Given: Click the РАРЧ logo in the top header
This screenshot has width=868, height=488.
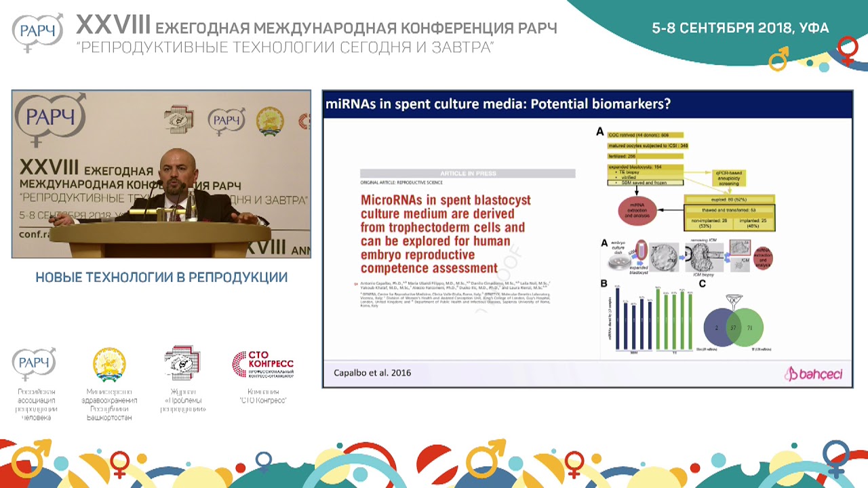Looking at the screenshot, I should point(38,32).
